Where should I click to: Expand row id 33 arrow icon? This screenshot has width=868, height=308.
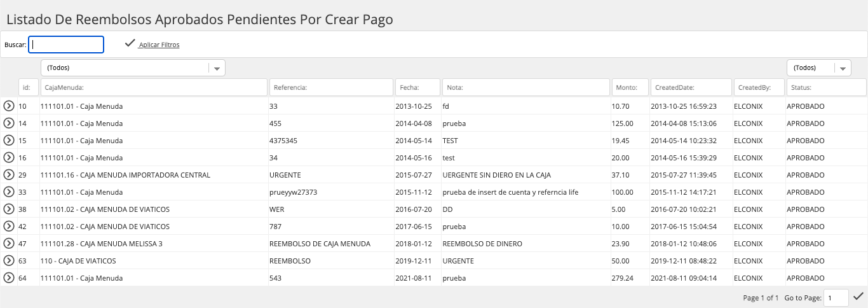pyautogui.click(x=9, y=192)
